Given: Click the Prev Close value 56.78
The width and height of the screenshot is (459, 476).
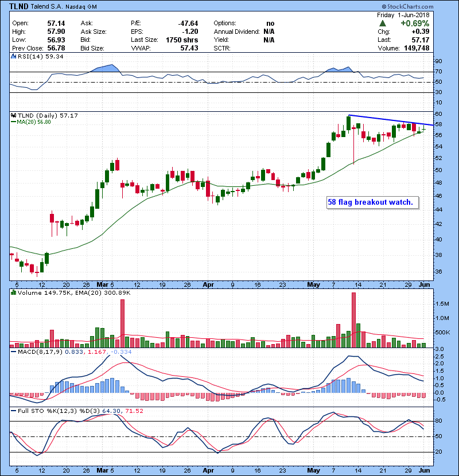Looking at the screenshot, I should [56, 48].
